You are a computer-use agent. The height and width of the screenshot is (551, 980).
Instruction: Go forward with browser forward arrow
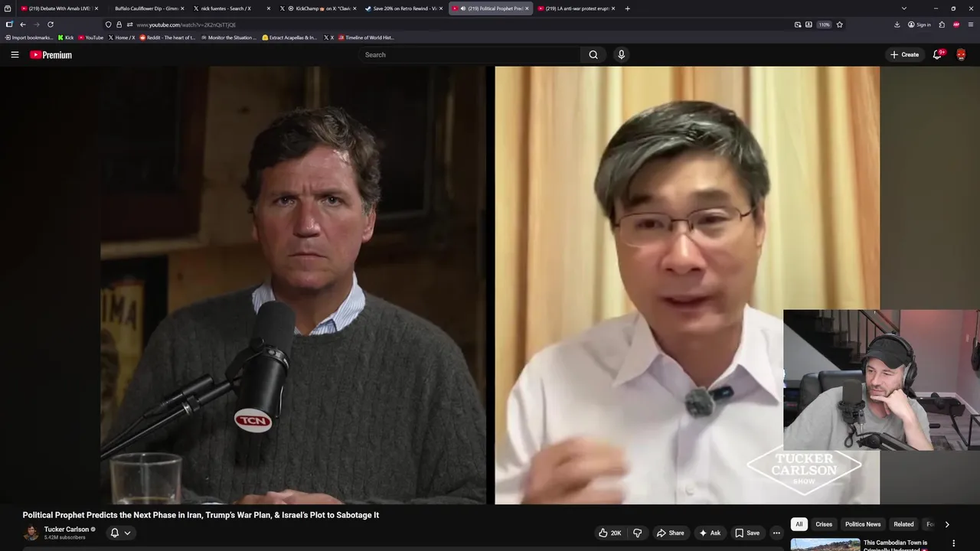pos(36,24)
